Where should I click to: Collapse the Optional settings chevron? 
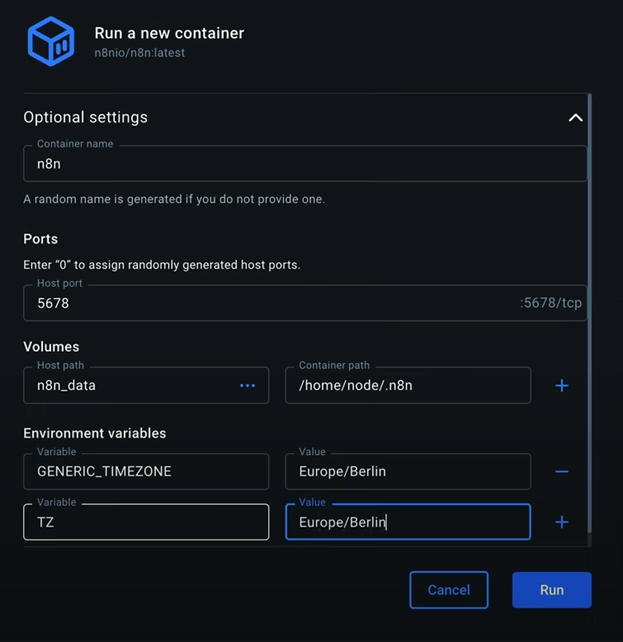coord(575,118)
